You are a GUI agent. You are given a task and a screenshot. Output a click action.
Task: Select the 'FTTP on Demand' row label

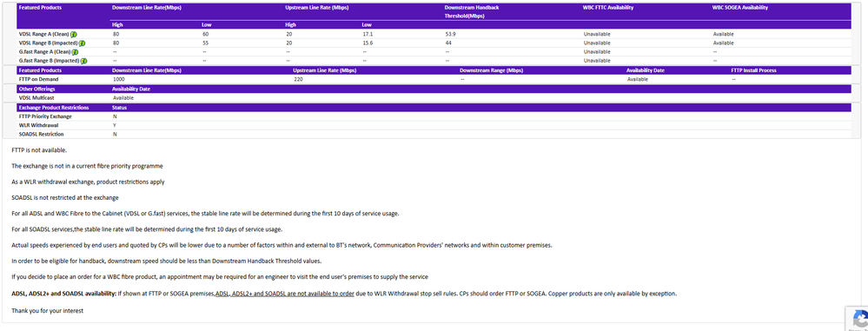[39, 79]
